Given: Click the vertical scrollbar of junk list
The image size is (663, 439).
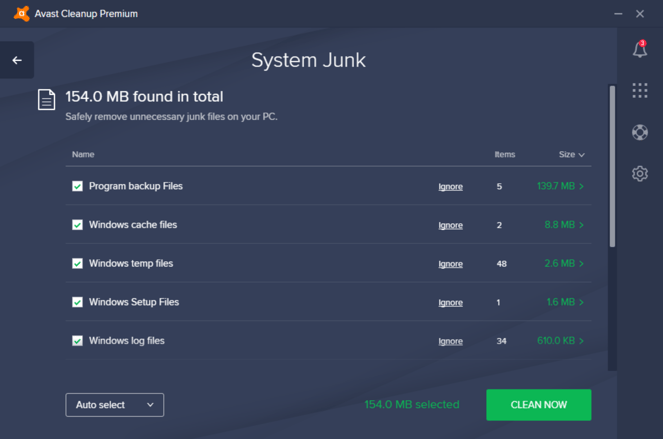Looking at the screenshot, I should pyautogui.click(x=612, y=165).
